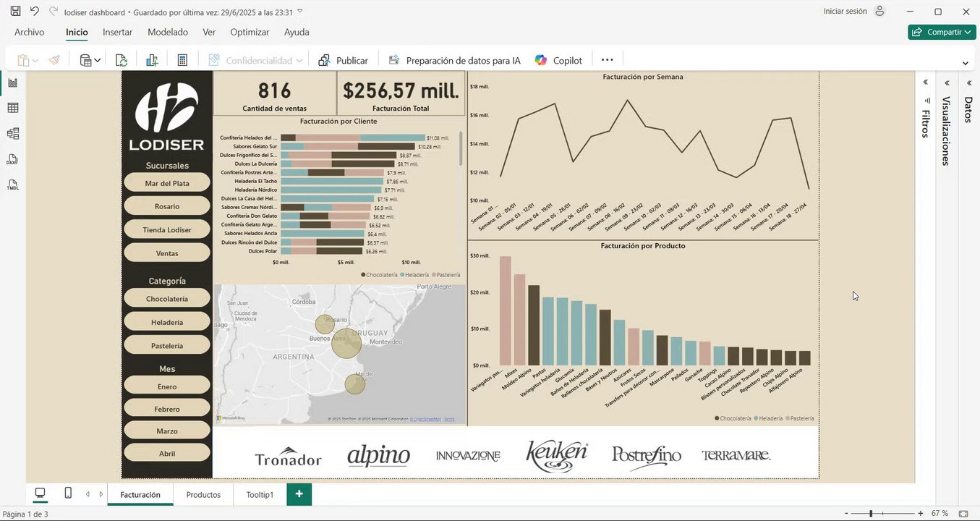Launch Copilot from the ribbon

[558, 61]
